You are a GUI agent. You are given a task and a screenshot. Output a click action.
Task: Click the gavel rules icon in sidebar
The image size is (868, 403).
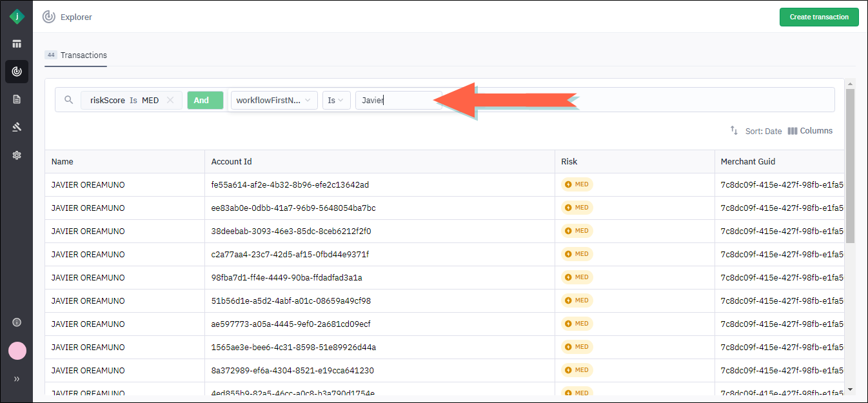click(17, 127)
